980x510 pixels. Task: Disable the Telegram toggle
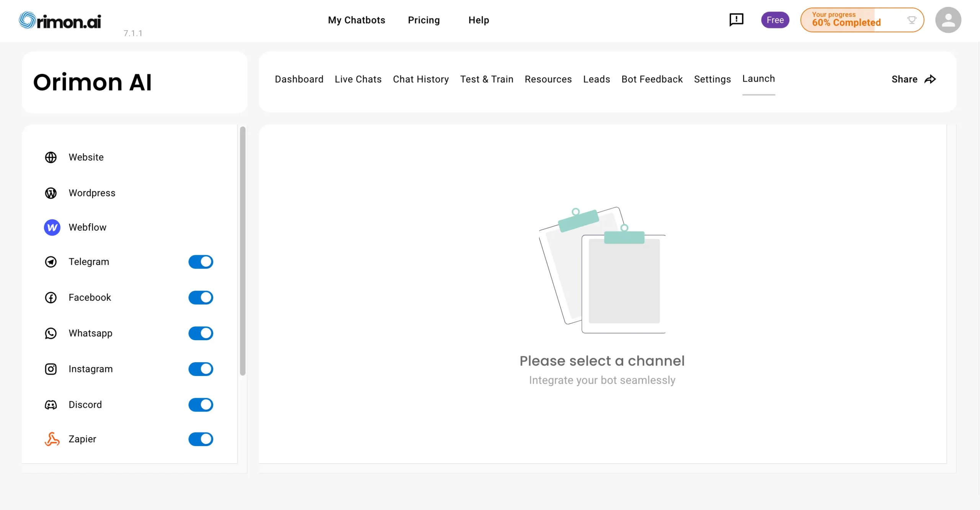(x=201, y=262)
